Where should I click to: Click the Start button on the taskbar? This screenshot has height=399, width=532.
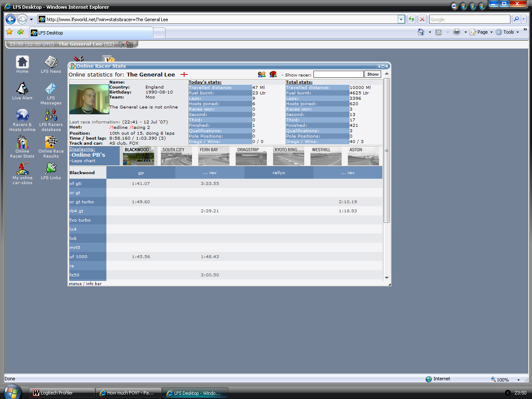pyautogui.click(x=12, y=392)
